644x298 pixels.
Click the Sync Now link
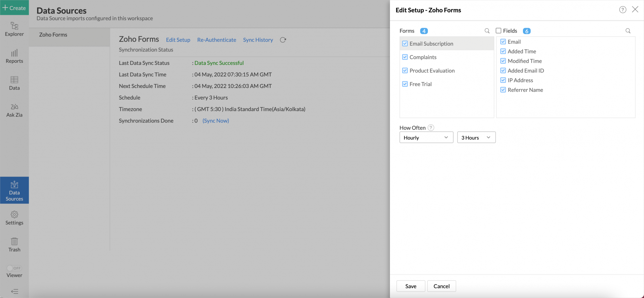[216, 121]
